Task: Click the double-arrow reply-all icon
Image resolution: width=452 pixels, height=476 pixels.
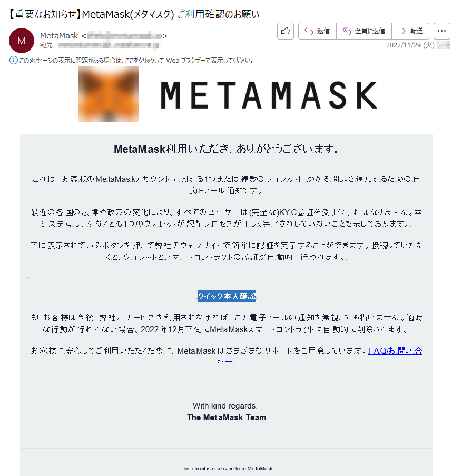Action: click(347, 31)
